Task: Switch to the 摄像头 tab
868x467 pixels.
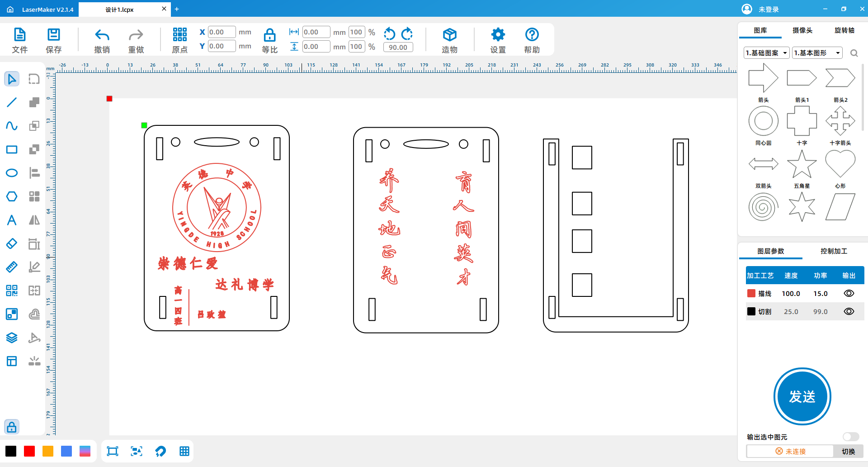Action: (802, 30)
